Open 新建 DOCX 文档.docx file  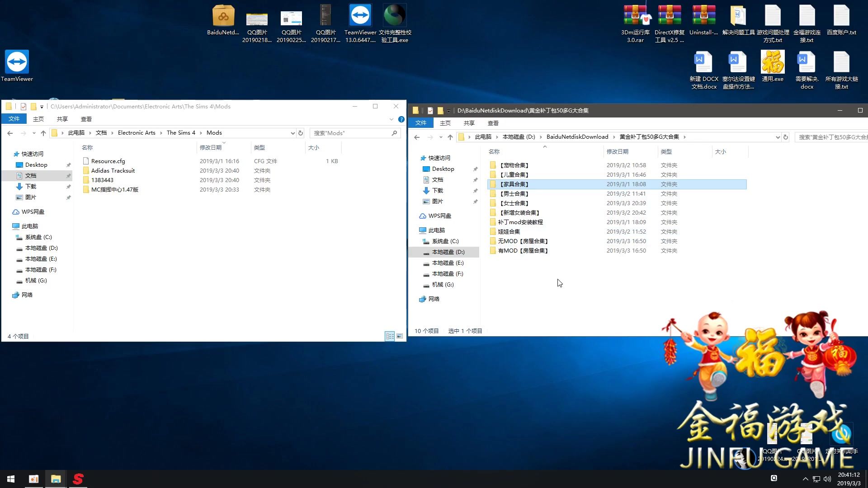(704, 70)
